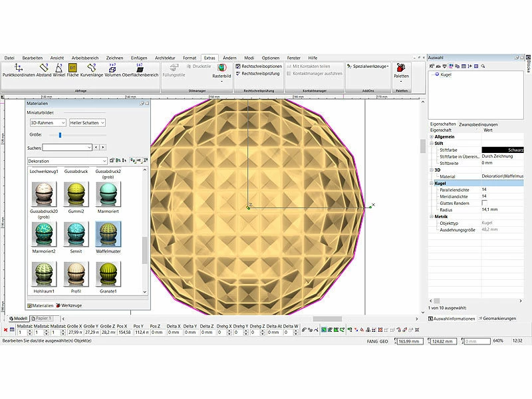The image size is (532, 399).
Task: Toggle the Glattes Rendern checkbox
Action: coord(484,203)
